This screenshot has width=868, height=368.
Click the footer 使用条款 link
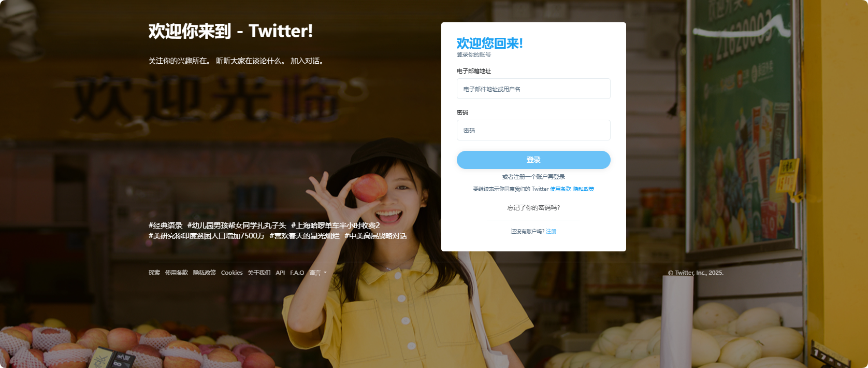177,273
